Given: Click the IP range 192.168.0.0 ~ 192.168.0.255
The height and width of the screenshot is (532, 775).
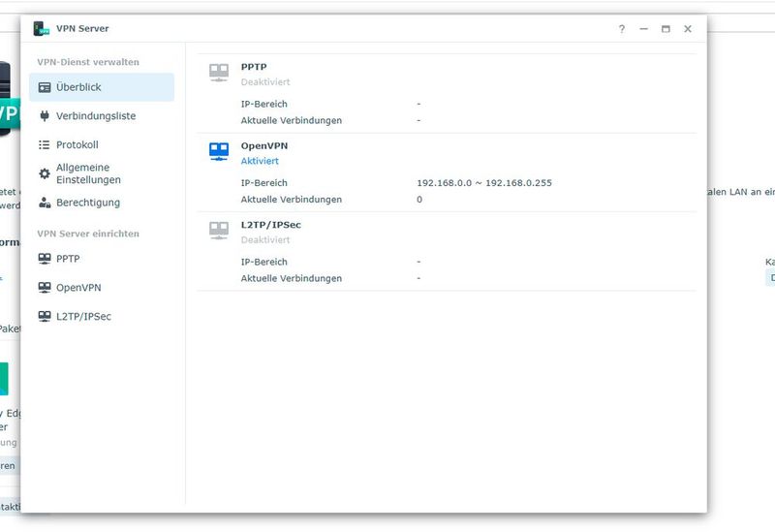Looking at the screenshot, I should click(x=484, y=183).
